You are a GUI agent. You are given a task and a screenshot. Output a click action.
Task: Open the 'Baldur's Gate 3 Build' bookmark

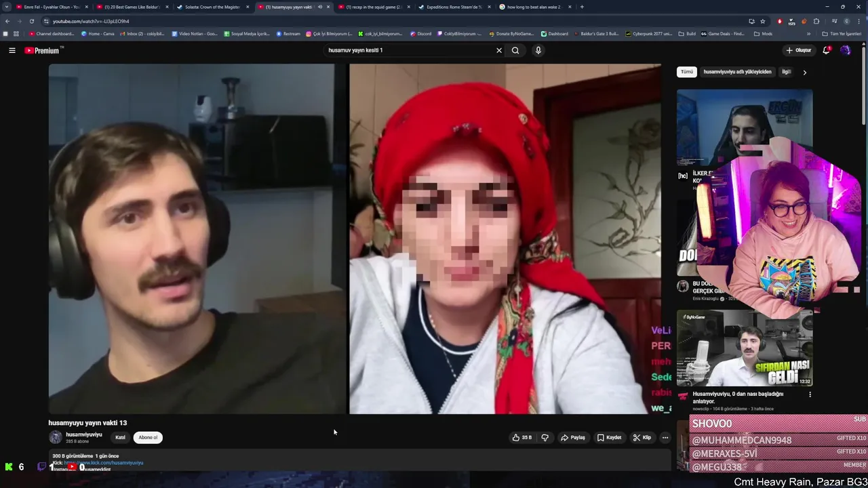(597, 34)
